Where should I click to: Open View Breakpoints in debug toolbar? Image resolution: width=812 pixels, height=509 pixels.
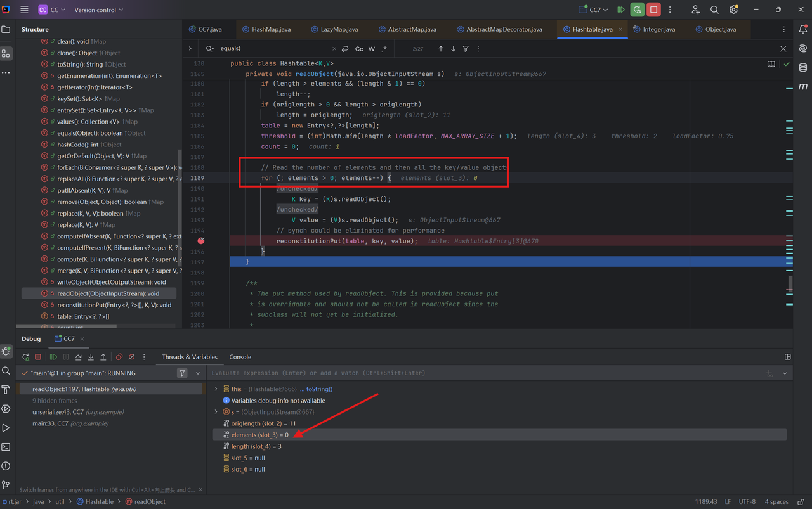(119, 357)
